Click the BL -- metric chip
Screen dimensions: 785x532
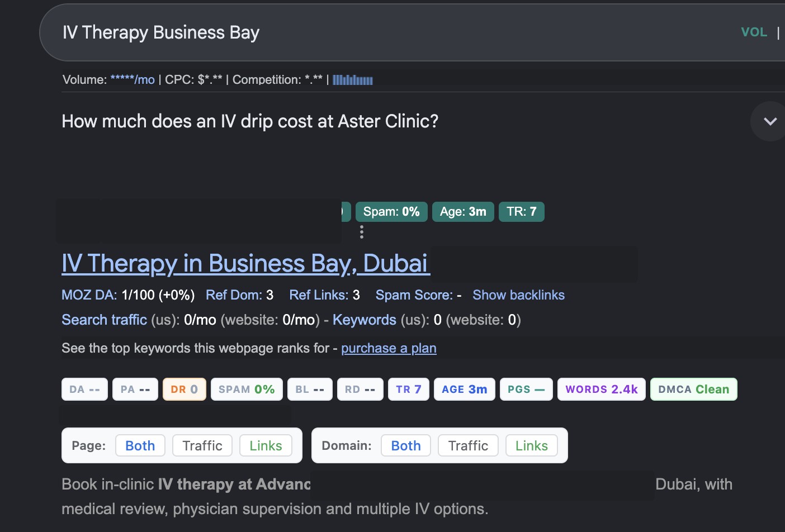(x=310, y=389)
